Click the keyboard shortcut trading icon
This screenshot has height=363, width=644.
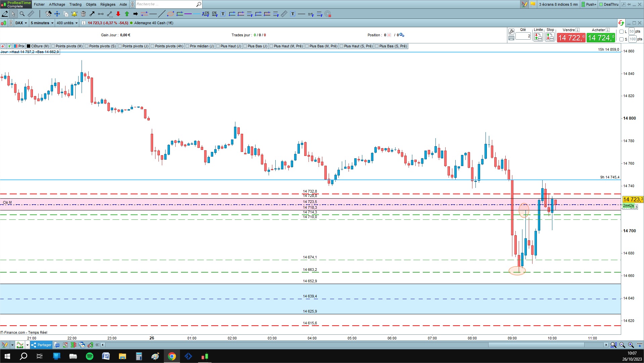511,38
